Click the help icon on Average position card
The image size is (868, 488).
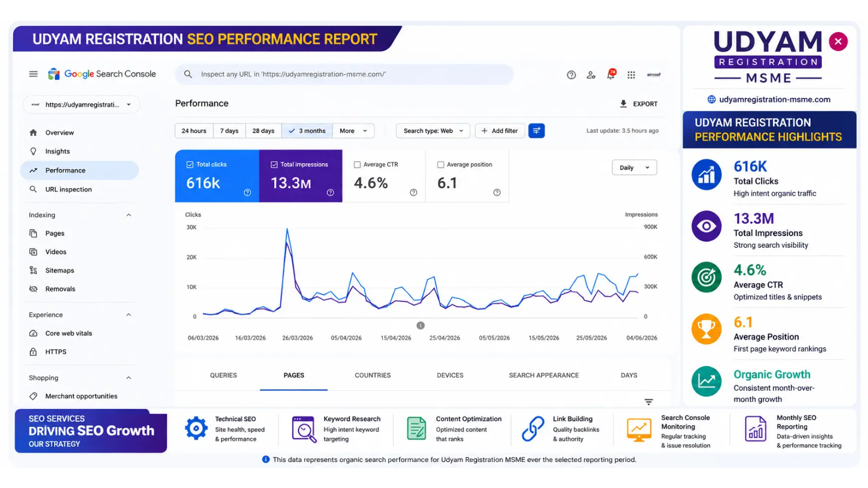(x=497, y=192)
